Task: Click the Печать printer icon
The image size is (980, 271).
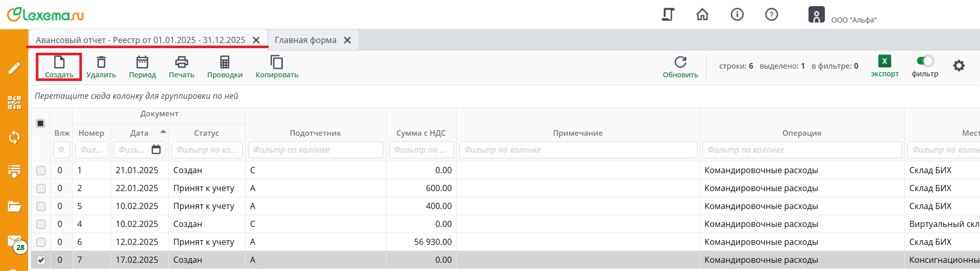Action: pyautogui.click(x=181, y=62)
